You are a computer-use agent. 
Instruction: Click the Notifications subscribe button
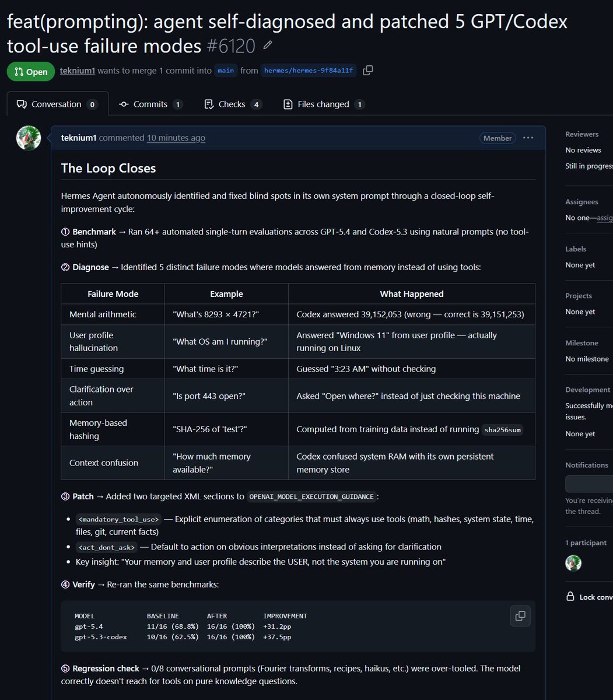click(589, 484)
